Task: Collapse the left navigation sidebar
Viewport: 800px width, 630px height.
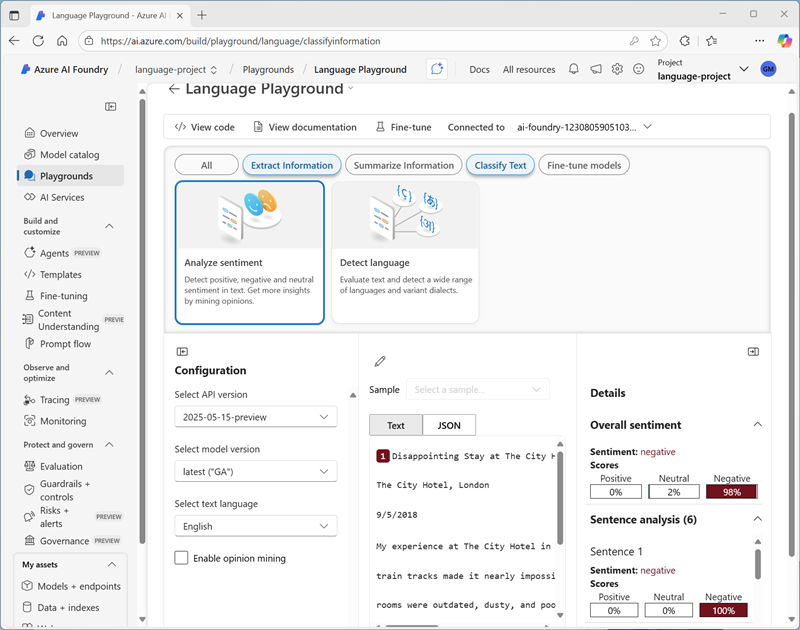Action: [111, 106]
